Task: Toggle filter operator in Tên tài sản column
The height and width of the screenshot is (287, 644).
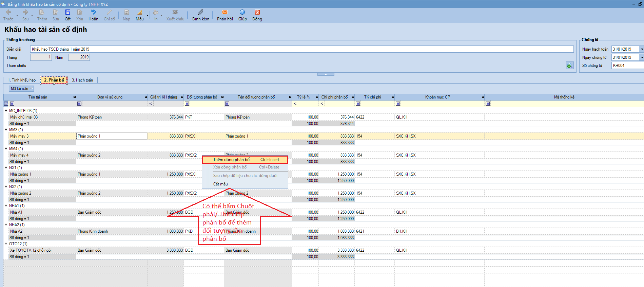Action: 12,104
